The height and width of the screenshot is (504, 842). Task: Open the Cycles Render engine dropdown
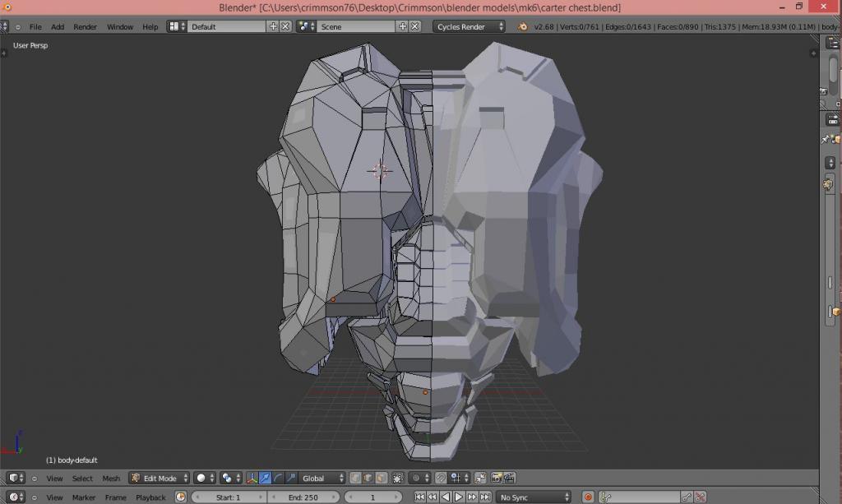click(x=469, y=26)
